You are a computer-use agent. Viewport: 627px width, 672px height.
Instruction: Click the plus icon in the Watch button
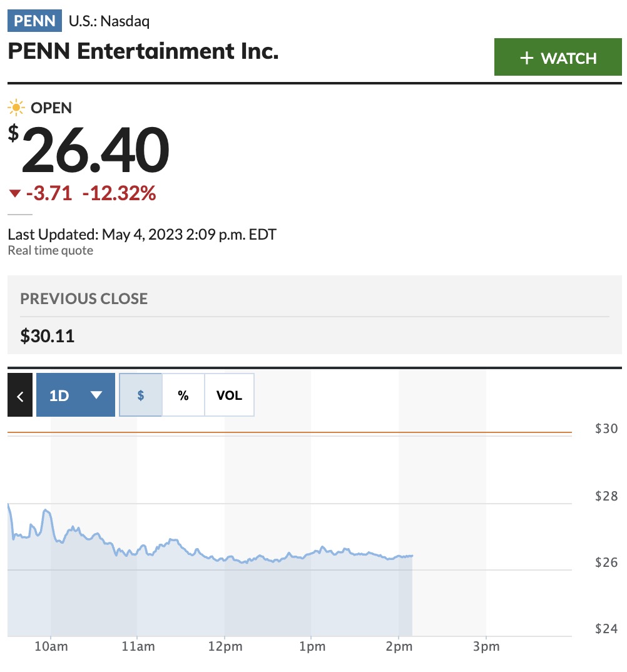click(x=527, y=58)
